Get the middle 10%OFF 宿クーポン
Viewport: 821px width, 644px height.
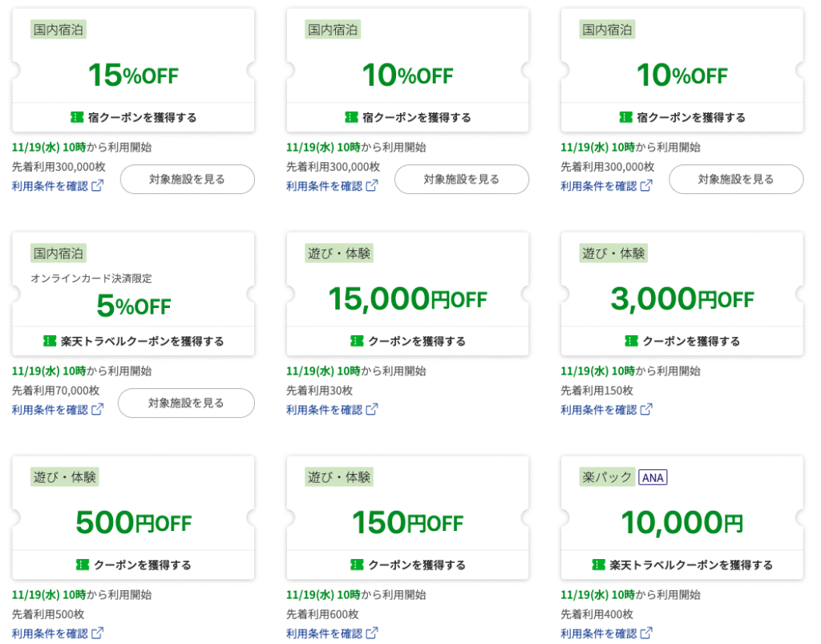click(x=407, y=117)
